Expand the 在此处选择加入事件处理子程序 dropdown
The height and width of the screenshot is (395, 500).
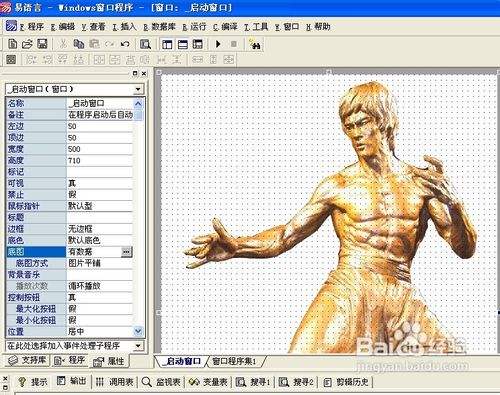point(138,346)
